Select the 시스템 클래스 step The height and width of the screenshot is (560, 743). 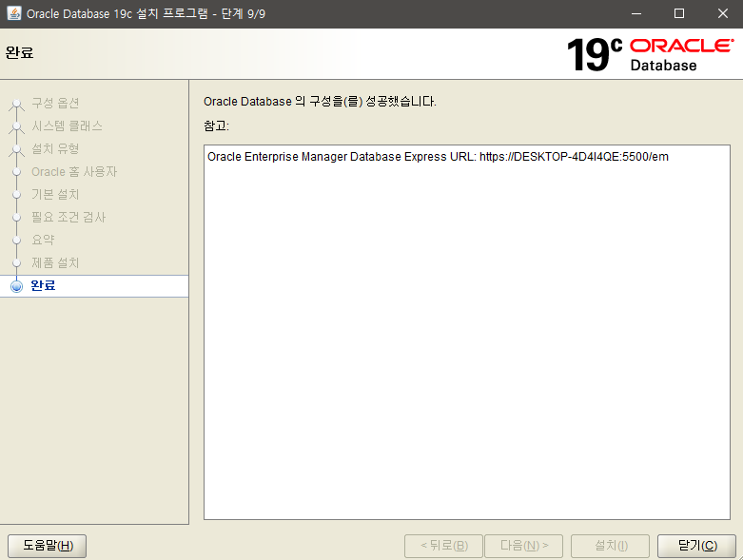click(67, 126)
